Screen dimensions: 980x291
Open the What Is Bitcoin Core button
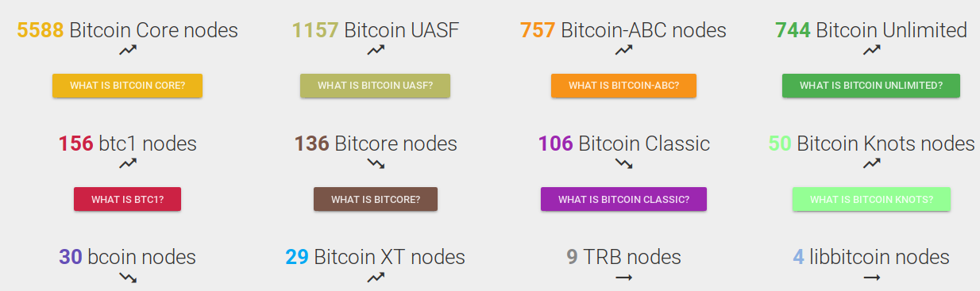128,86
